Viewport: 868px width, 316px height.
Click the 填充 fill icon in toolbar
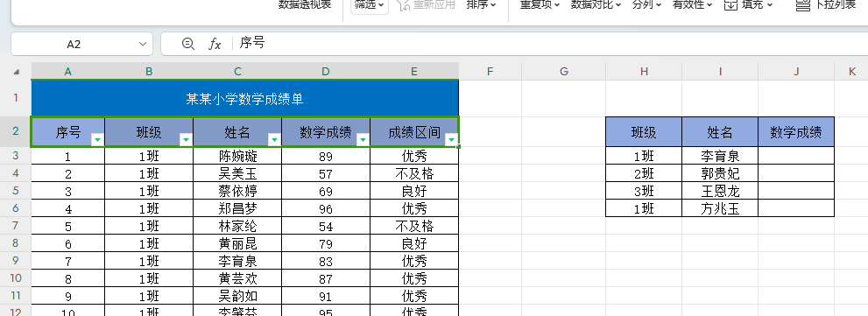(731, 4)
